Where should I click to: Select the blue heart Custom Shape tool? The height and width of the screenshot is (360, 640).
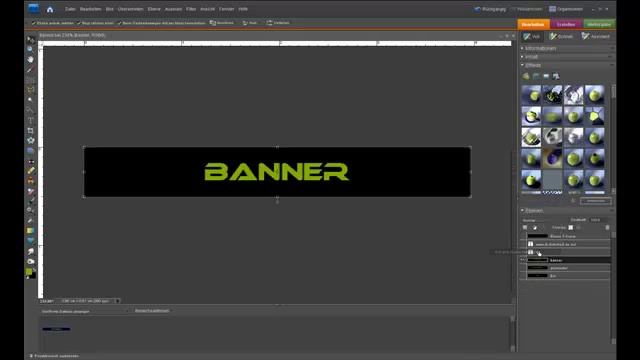click(31, 241)
